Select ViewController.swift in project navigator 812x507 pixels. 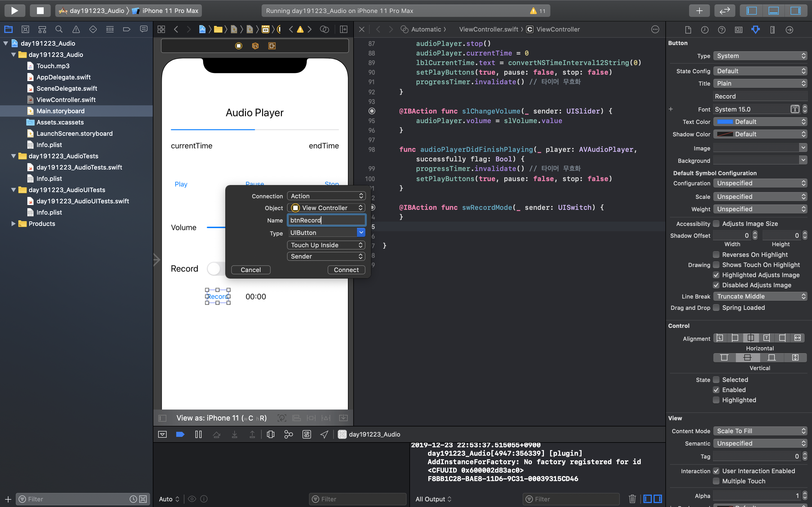(66, 100)
